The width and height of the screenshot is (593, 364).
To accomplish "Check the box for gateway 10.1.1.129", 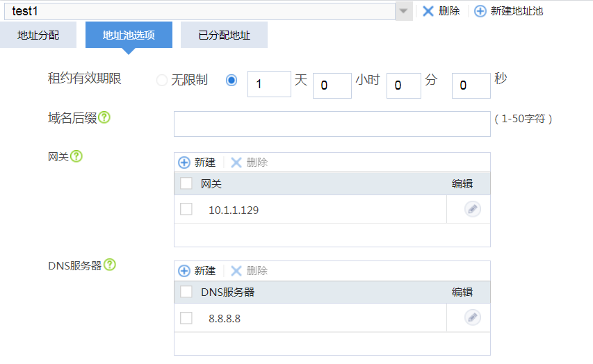I will point(186,209).
